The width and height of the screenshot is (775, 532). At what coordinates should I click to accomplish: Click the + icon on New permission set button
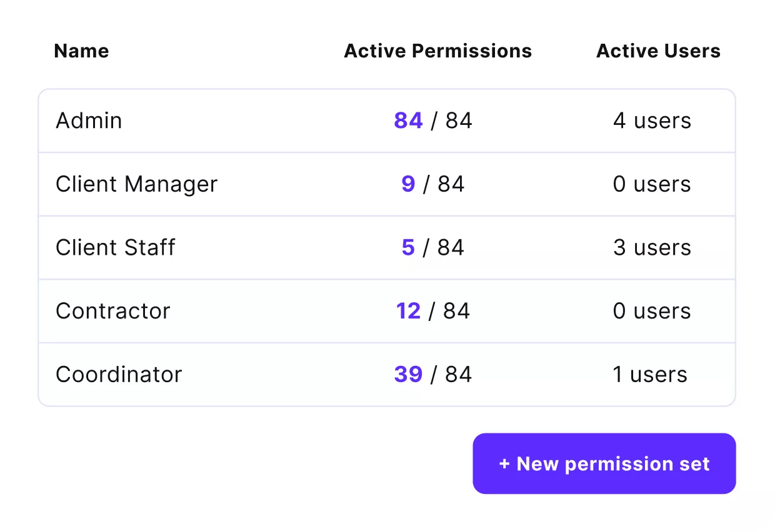[x=504, y=463]
